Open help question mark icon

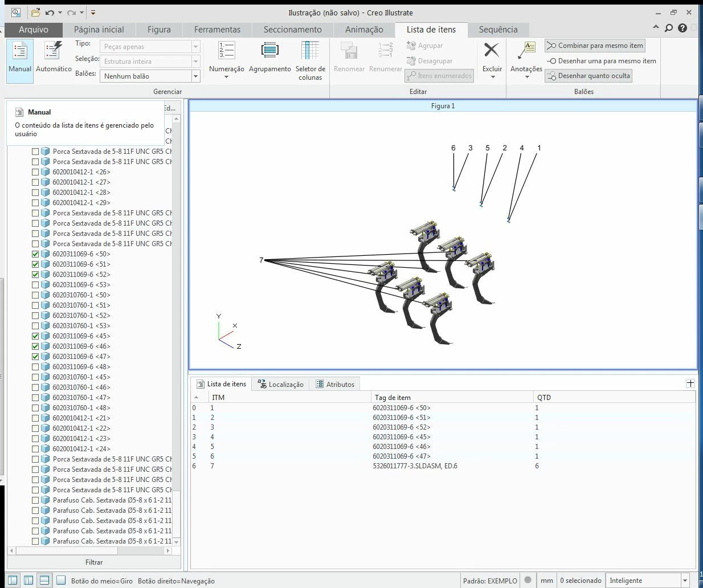point(682,28)
